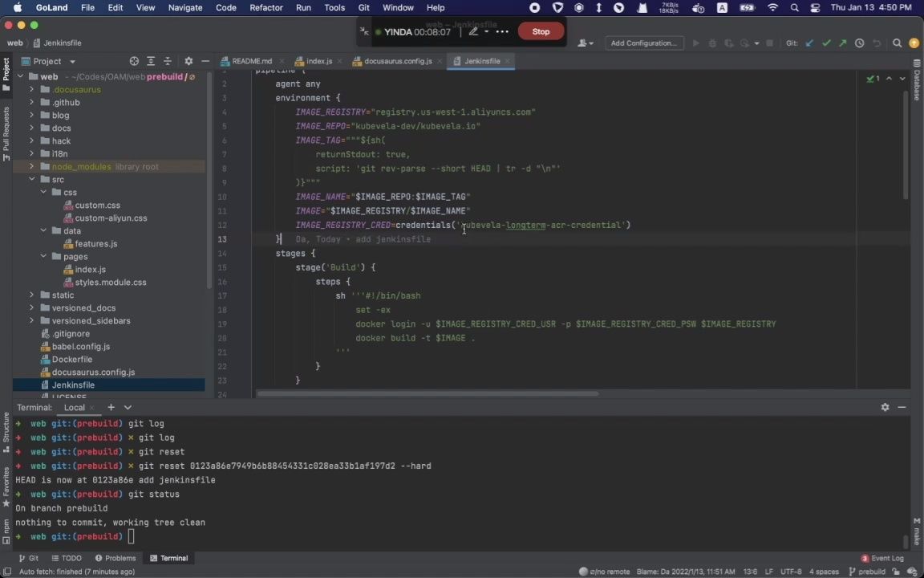Screen dimensions: 924x578
Task: Open Terminal tool window settings gear
Action: click(x=885, y=407)
